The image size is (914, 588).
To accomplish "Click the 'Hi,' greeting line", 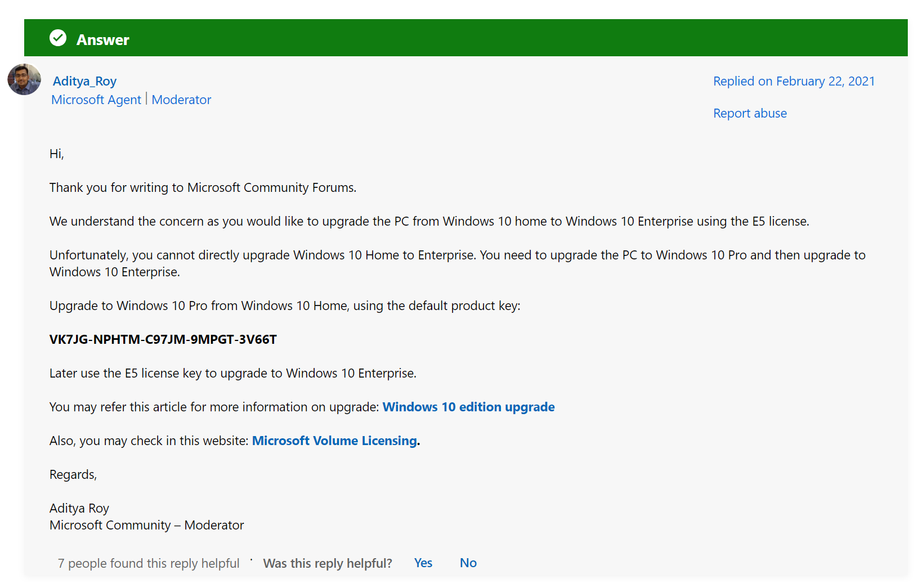I will click(x=57, y=154).
